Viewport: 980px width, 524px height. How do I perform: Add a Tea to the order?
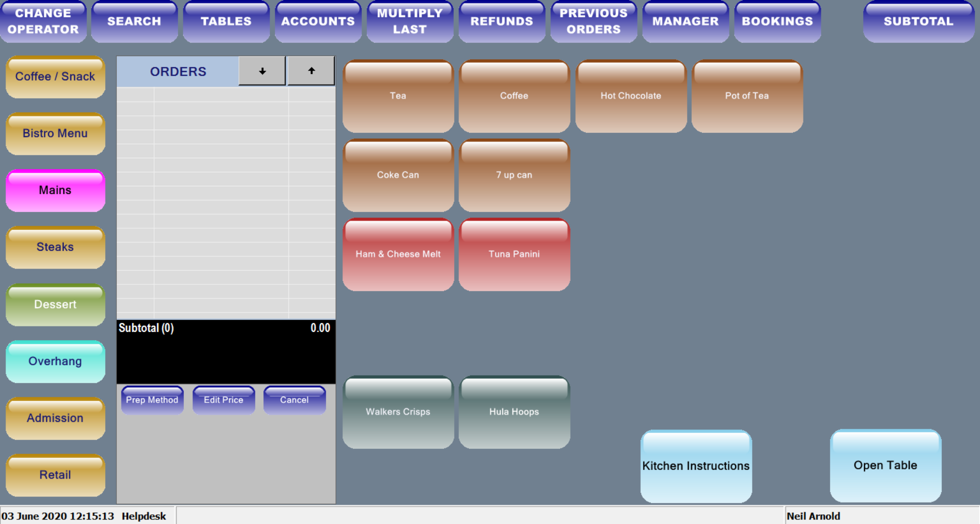tap(398, 96)
